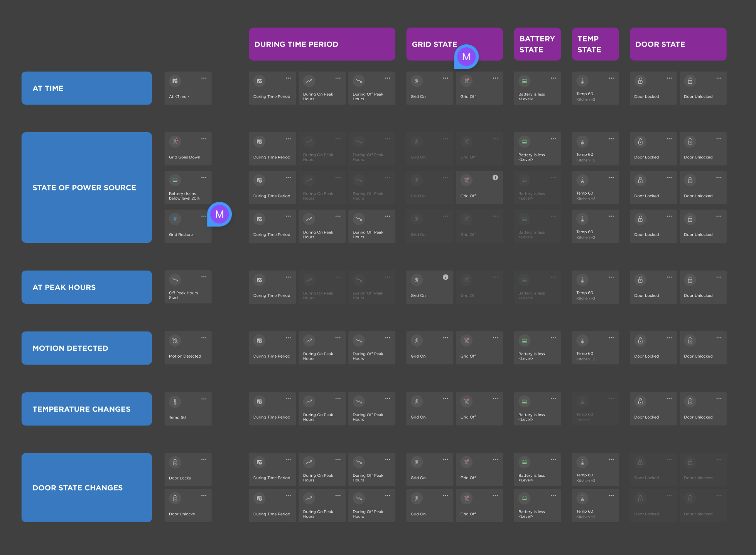Click the AT TIME blue category block

coord(86,88)
